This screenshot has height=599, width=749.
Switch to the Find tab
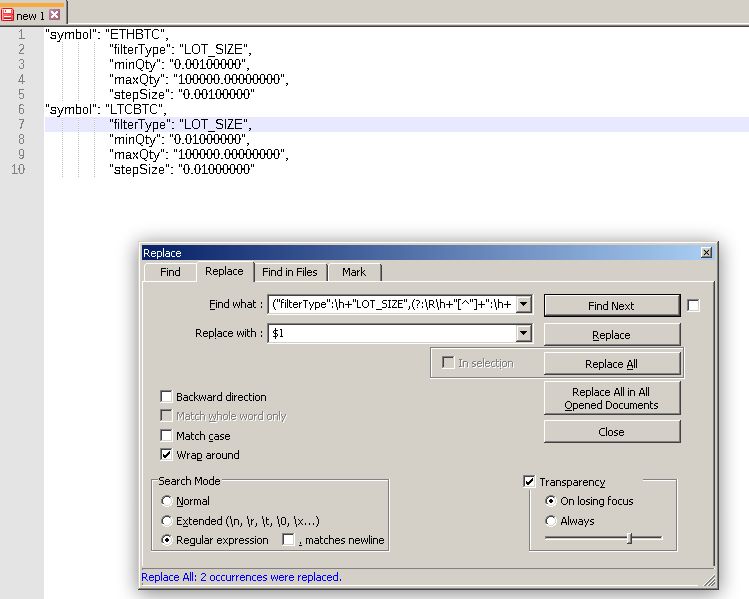click(x=170, y=272)
